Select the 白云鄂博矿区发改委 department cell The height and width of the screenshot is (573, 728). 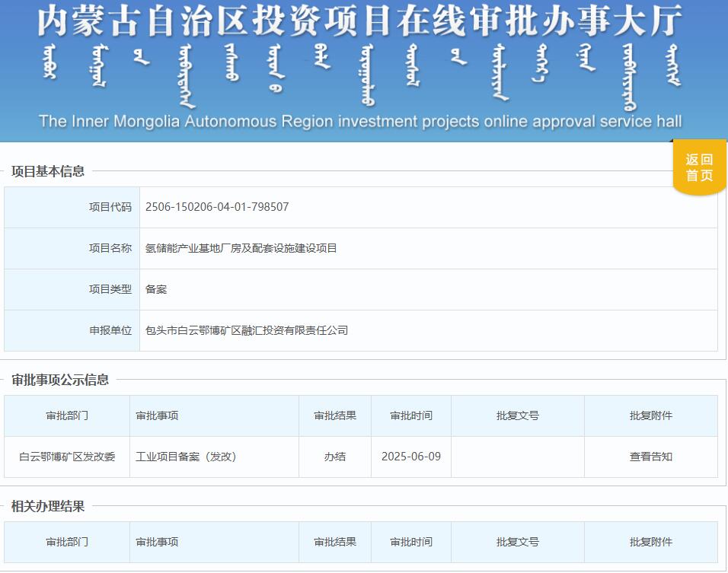click(x=67, y=456)
